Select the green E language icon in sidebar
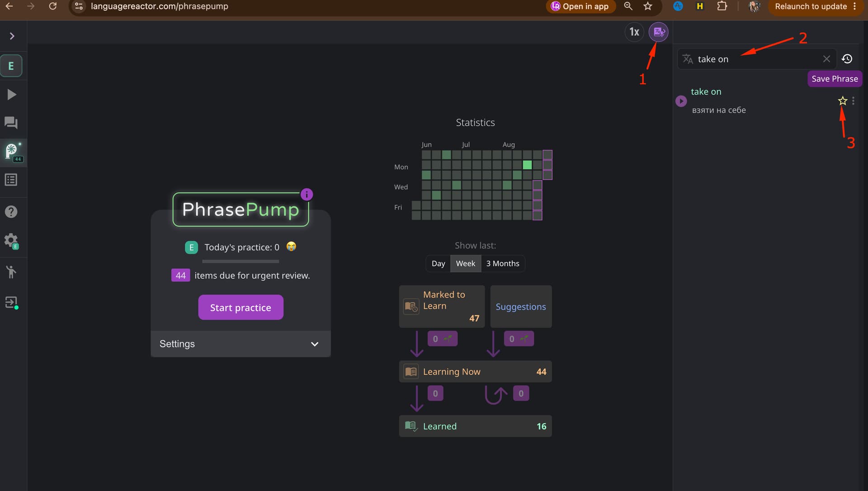This screenshot has height=491, width=868. point(11,66)
